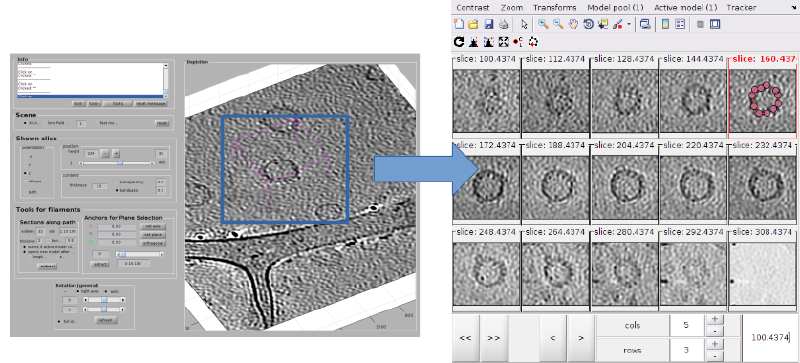
Task: Click the print figure icon
Action: click(x=504, y=24)
